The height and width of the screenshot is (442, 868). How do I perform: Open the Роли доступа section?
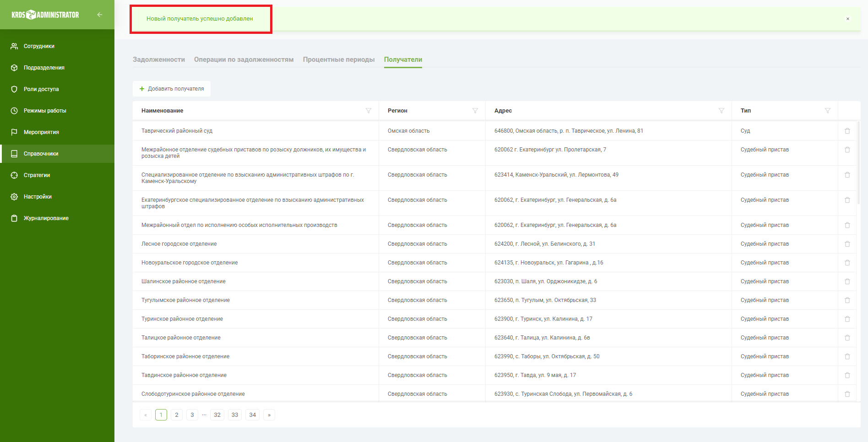[57, 89]
